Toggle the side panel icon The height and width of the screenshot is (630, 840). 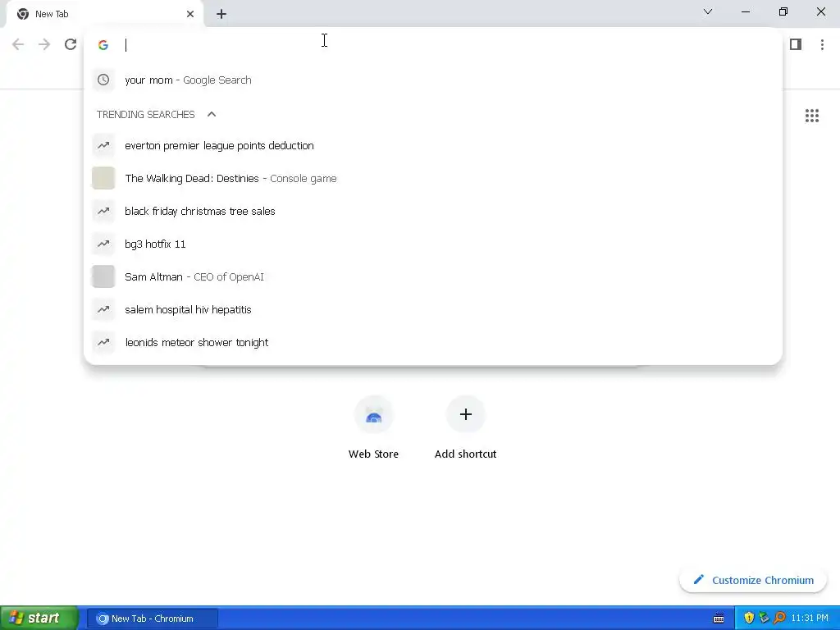tap(796, 44)
